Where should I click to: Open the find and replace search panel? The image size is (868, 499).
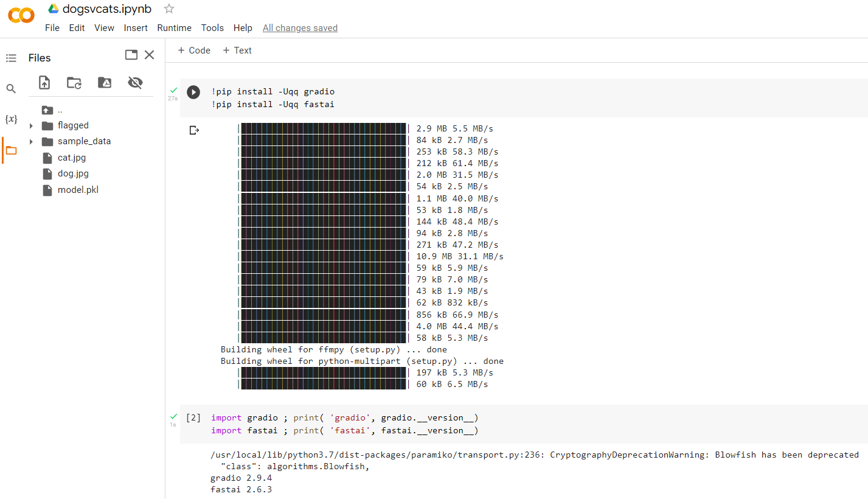tap(11, 89)
